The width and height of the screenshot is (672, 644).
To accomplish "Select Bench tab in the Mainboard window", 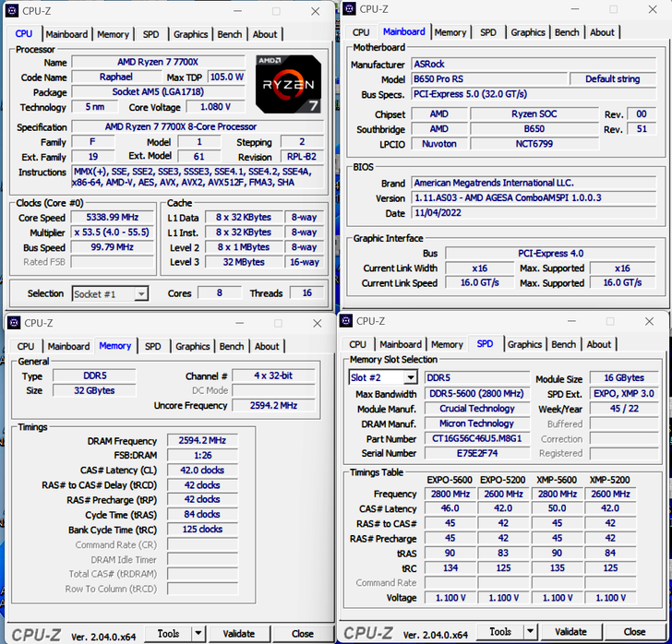I will [x=567, y=32].
